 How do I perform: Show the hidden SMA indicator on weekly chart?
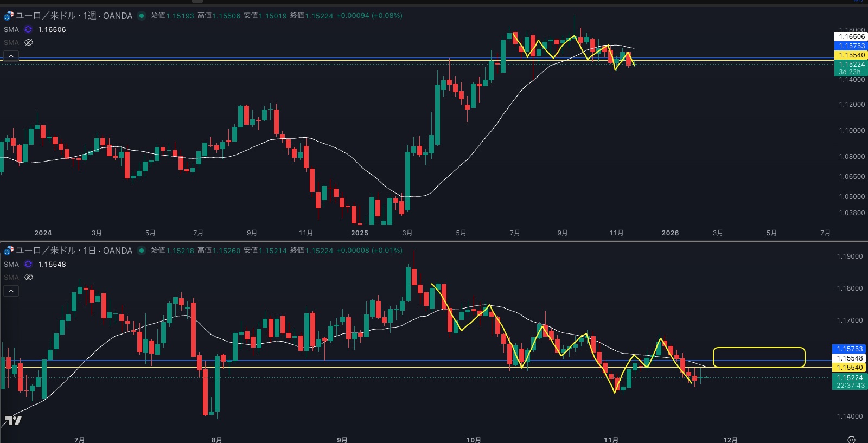coord(29,42)
